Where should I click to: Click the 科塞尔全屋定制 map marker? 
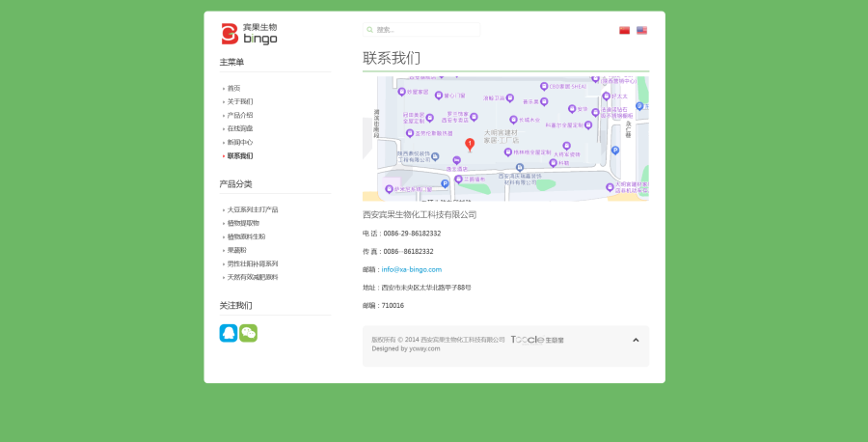click(588, 125)
